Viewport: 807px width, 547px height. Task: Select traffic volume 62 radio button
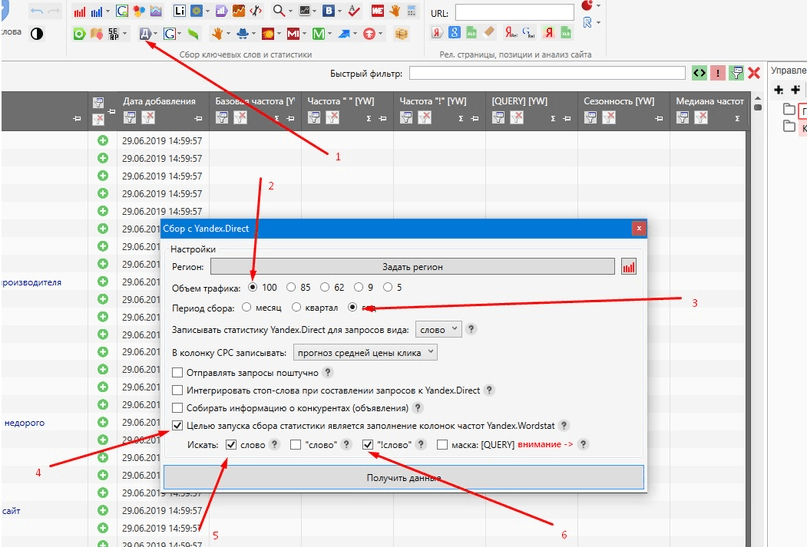point(325,287)
